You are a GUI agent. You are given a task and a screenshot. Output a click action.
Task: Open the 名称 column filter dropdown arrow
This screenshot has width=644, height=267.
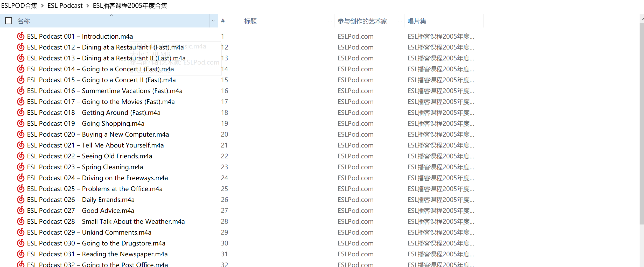click(x=213, y=21)
